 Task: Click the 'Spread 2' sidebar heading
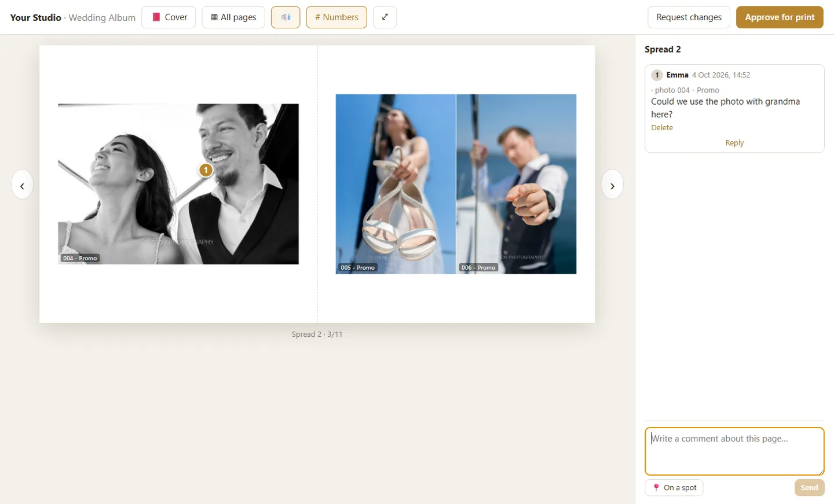663,49
